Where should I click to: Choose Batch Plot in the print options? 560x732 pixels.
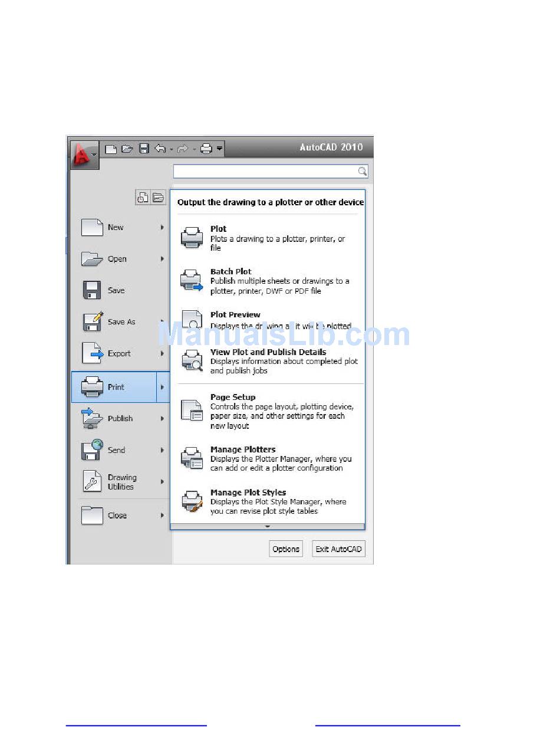[x=230, y=272]
